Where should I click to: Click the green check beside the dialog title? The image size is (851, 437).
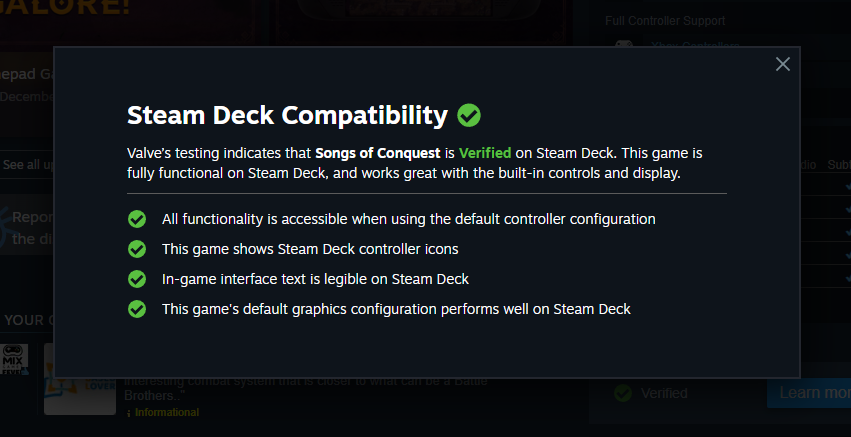point(469,115)
